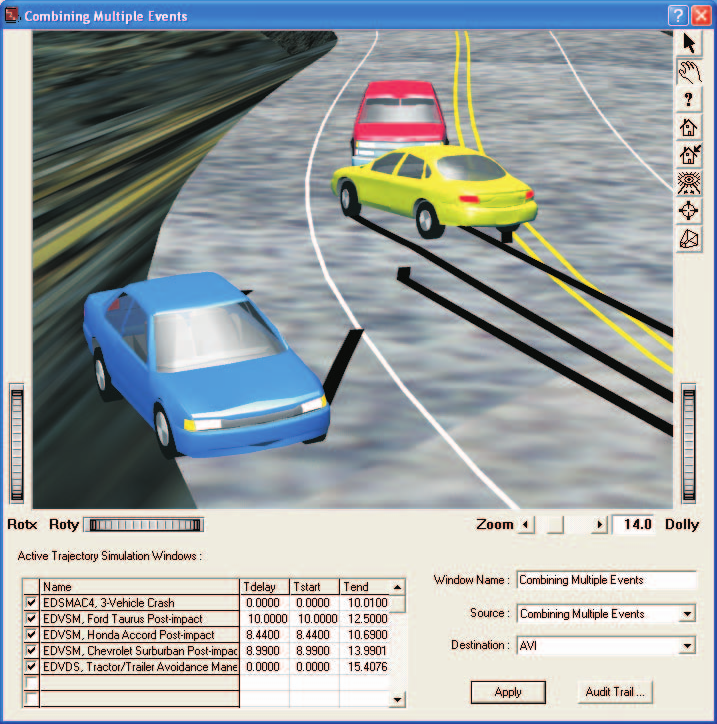
Task: Select the Chevrolet Surburban Post-impact name cell
Action: pyautogui.click(x=139, y=651)
